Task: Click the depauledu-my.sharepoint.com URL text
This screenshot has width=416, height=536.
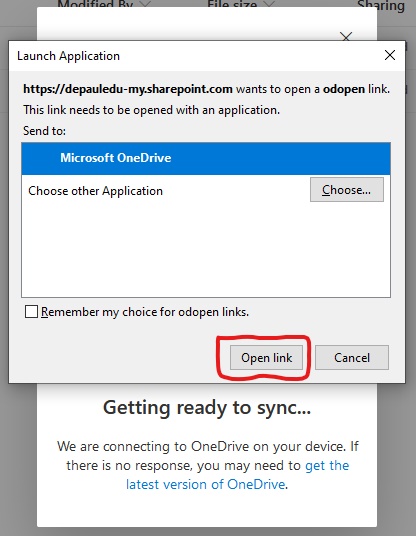Action: point(128,89)
